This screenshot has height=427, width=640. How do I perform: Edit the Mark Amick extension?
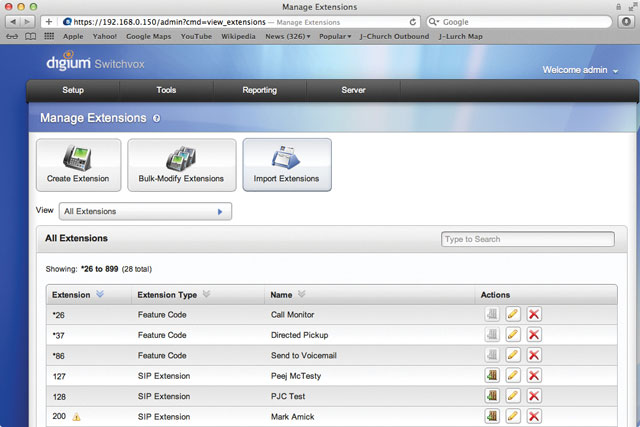pos(513,416)
